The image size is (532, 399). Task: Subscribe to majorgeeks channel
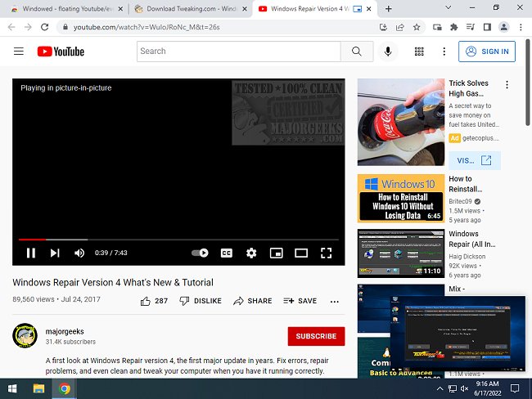tap(316, 336)
